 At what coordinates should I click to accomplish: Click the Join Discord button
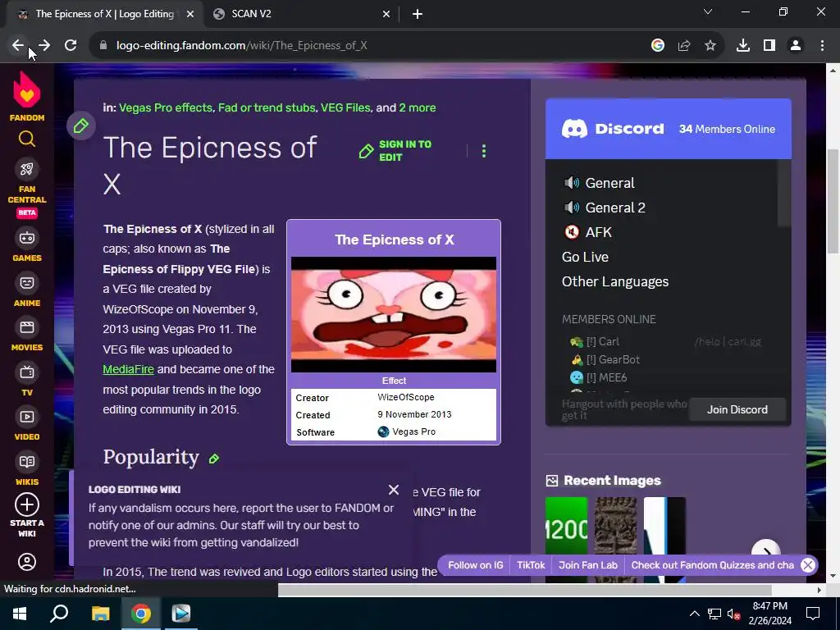(737, 409)
